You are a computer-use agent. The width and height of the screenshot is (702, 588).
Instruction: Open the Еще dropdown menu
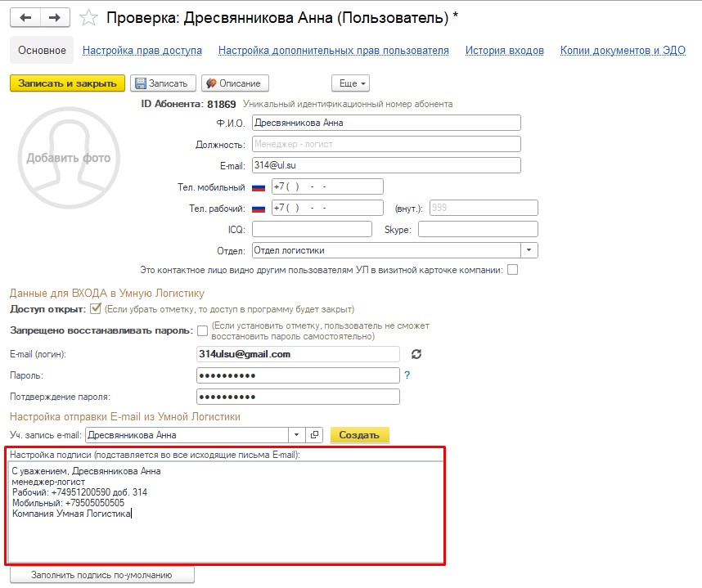[x=350, y=83]
